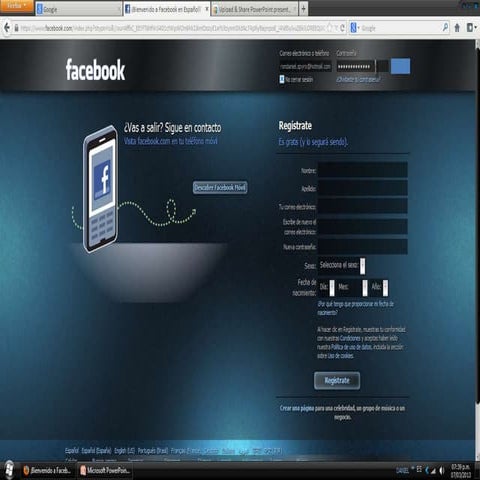Click the Facebook logo
Screen dimensions: 480x480
coord(95,70)
